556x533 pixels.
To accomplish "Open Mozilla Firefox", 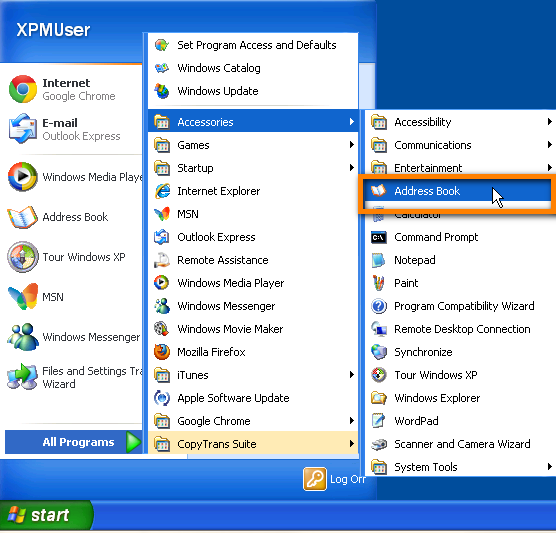I will 253,352.
